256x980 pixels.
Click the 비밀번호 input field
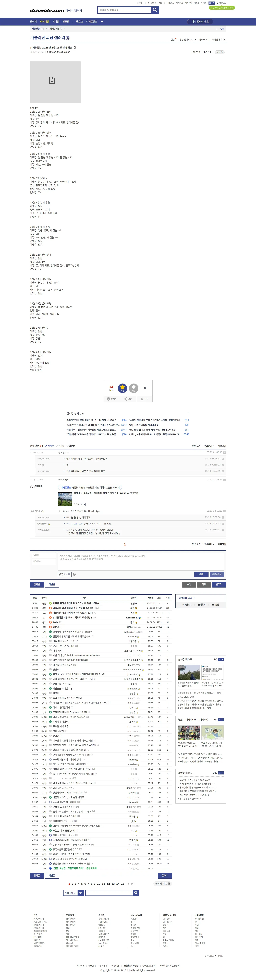click(44, 561)
